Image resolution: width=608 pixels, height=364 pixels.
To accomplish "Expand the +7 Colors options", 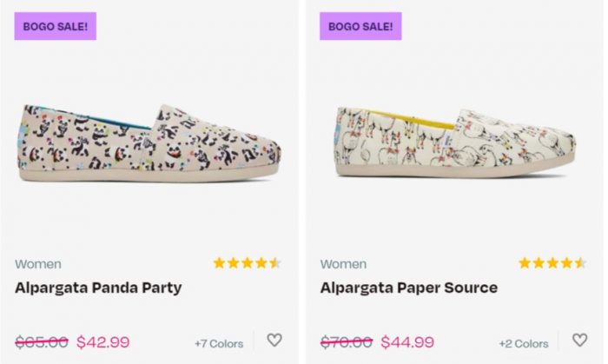I will (x=219, y=343).
